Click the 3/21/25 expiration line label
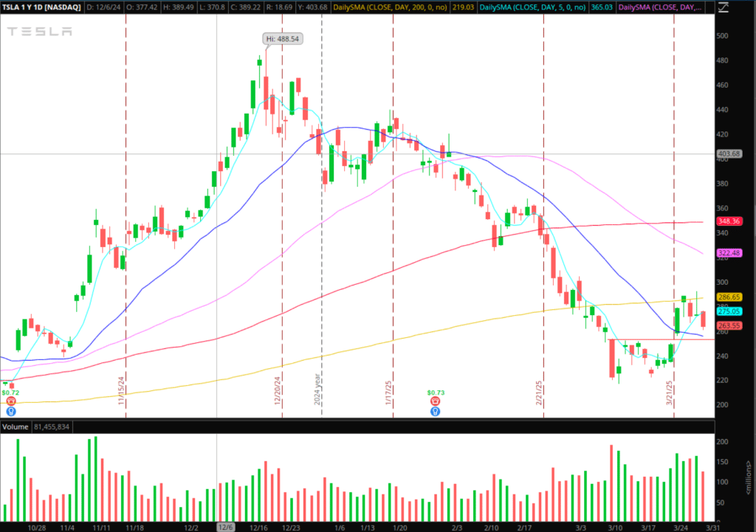Viewport: 756px width, 532px height. coord(670,393)
